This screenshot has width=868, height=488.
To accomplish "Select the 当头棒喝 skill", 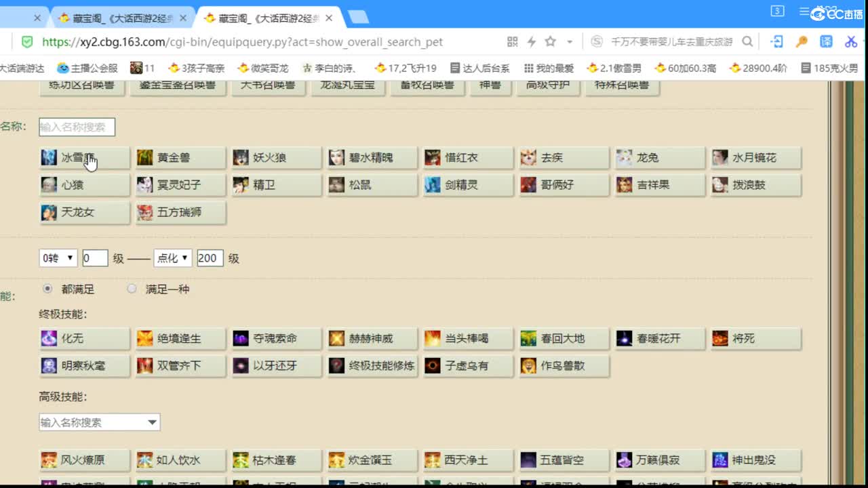I will 468,338.
